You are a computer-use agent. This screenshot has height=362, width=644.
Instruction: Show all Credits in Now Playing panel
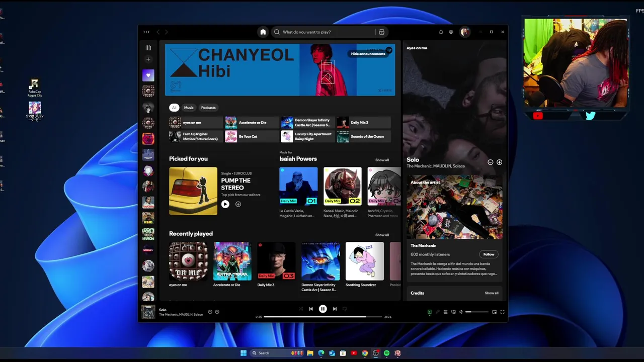tap(492, 293)
